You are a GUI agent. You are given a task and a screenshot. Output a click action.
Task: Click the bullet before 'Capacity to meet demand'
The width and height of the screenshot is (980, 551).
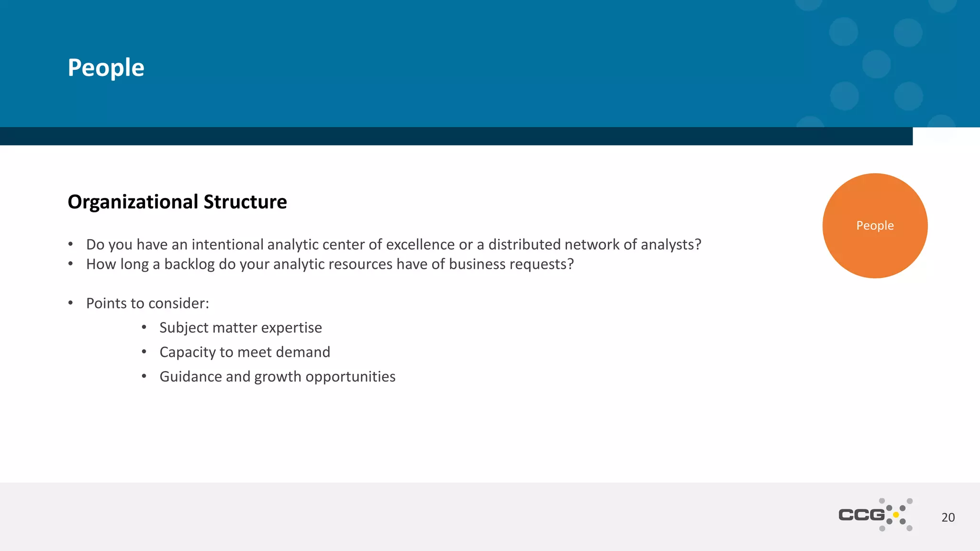(144, 352)
